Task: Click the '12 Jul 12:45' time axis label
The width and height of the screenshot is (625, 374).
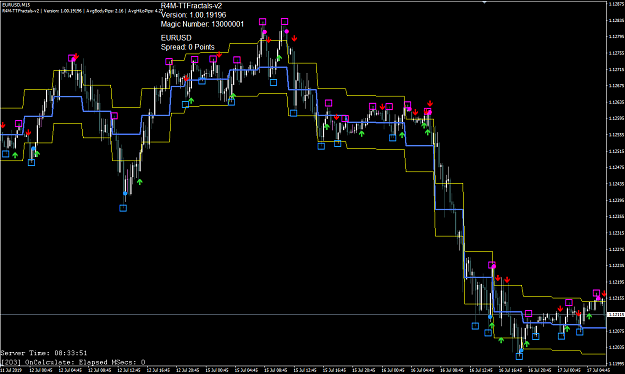Action: [x=130, y=370]
